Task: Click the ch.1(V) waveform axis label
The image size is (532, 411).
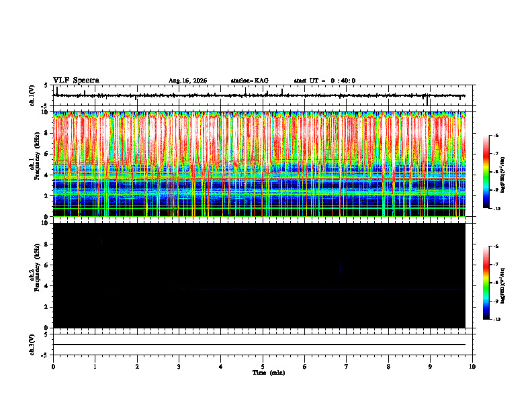Action: 32,95
